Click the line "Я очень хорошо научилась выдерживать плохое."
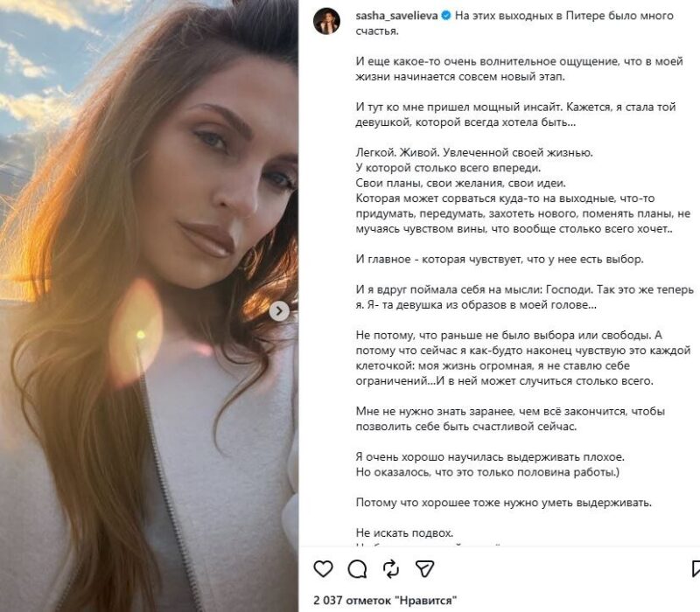The image size is (700, 612). click(x=490, y=456)
